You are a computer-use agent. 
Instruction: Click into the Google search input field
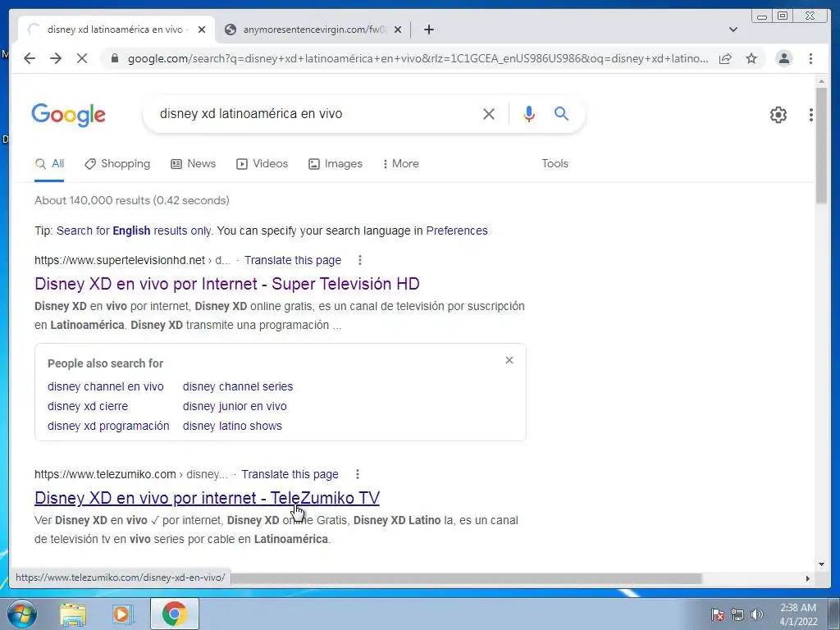316,113
